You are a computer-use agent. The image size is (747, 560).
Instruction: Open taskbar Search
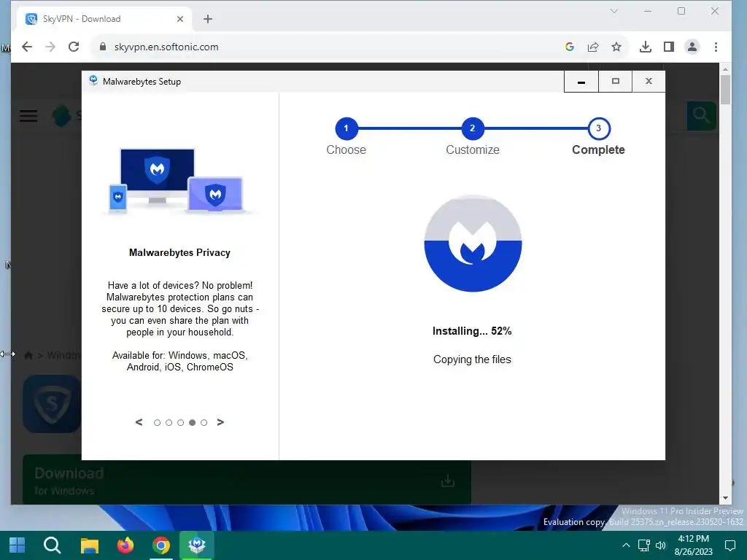point(53,545)
